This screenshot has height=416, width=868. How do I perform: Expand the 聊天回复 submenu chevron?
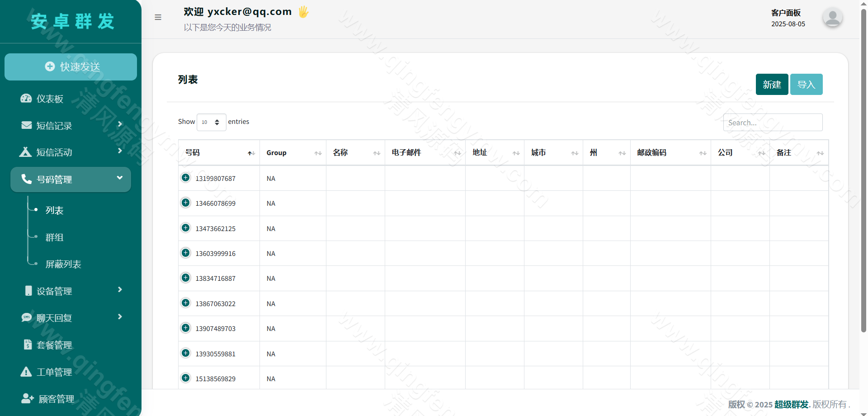(120, 317)
